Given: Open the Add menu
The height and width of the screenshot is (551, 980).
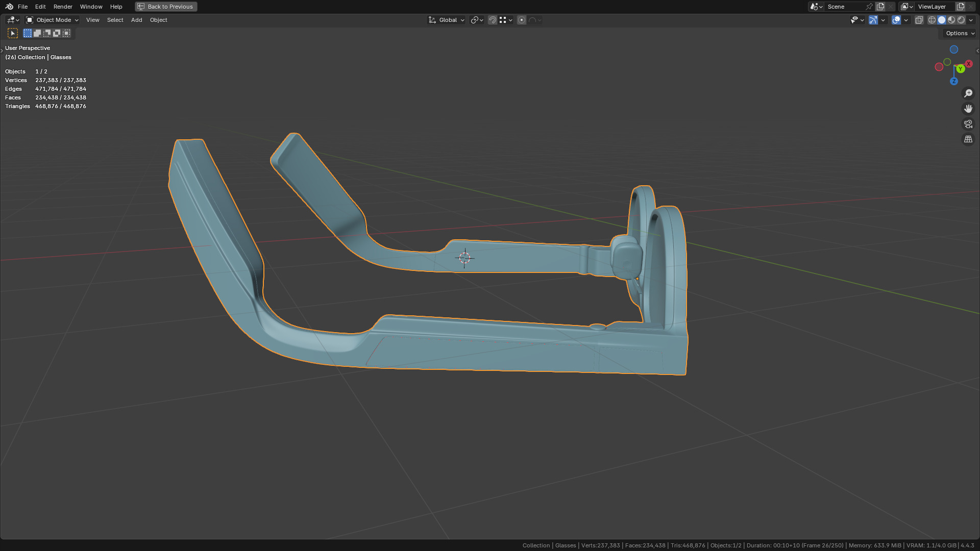Looking at the screenshot, I should 136,20.
